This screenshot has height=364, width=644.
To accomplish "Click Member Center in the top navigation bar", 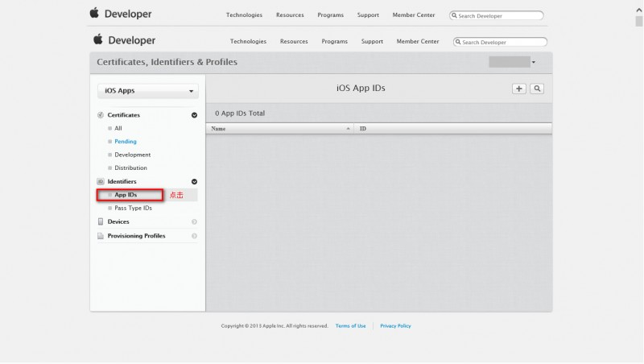I will [414, 14].
